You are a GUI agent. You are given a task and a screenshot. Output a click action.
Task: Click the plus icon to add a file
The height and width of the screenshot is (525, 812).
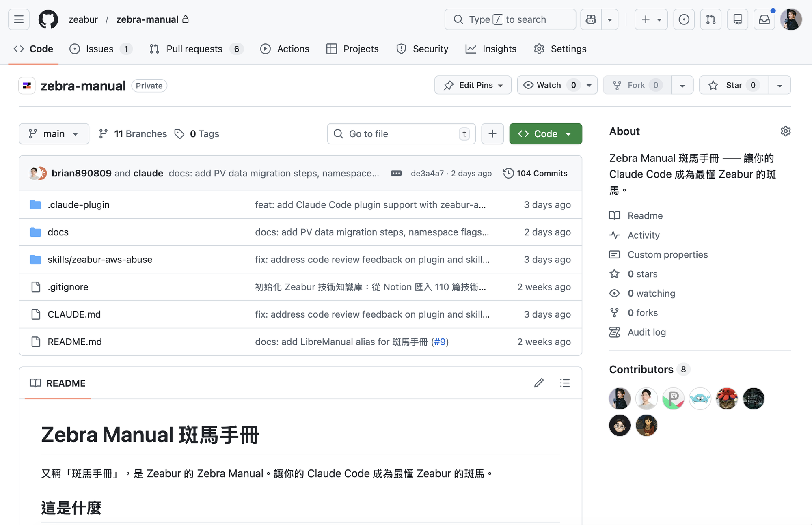[x=492, y=133]
